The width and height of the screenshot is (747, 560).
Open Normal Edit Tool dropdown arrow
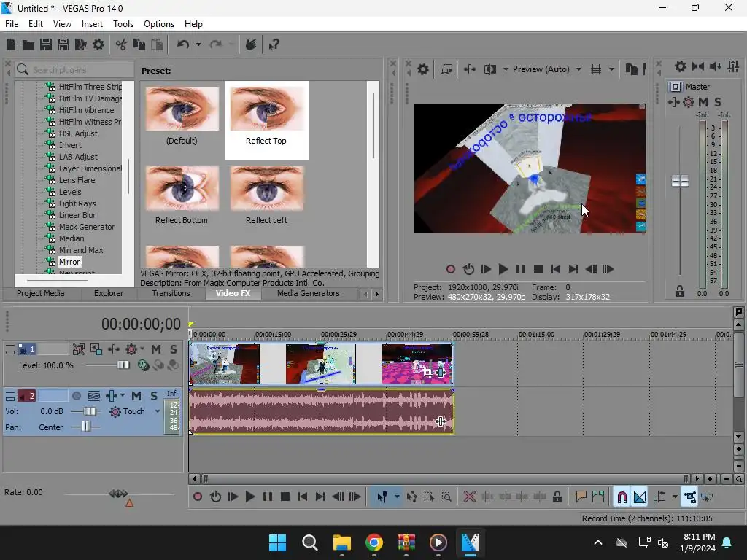pos(397,497)
